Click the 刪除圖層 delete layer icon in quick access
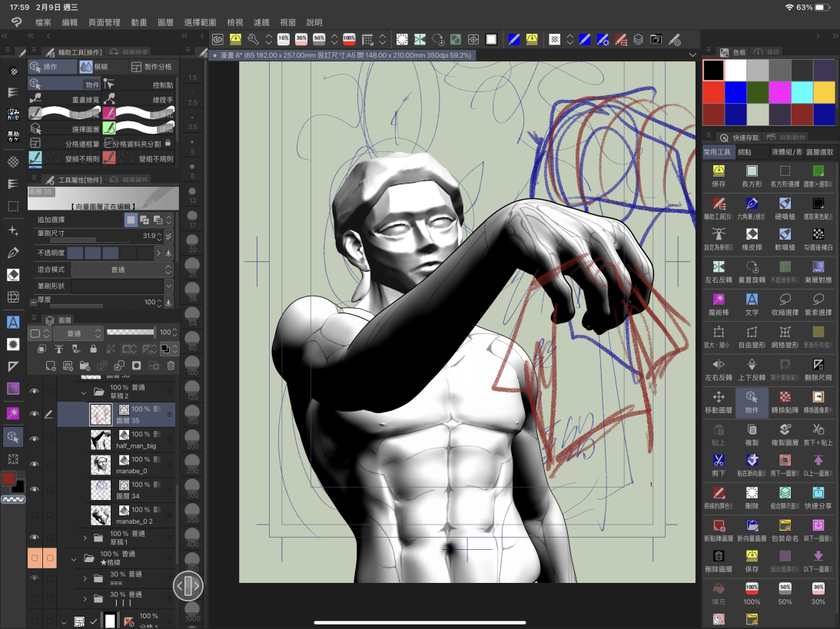 pos(719,556)
